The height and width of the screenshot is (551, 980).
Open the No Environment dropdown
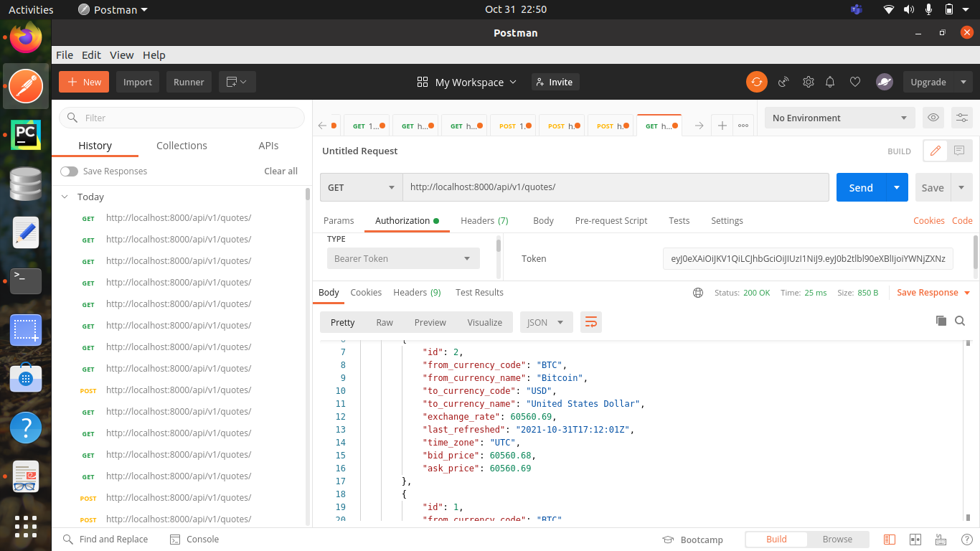click(839, 118)
